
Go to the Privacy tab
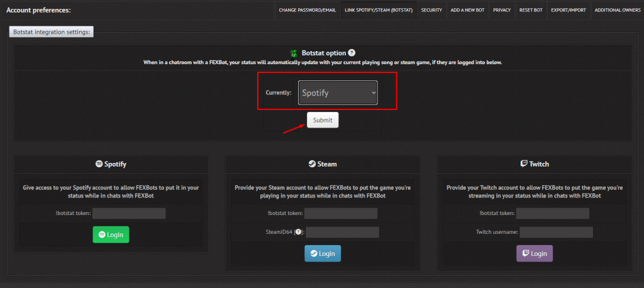click(x=502, y=10)
